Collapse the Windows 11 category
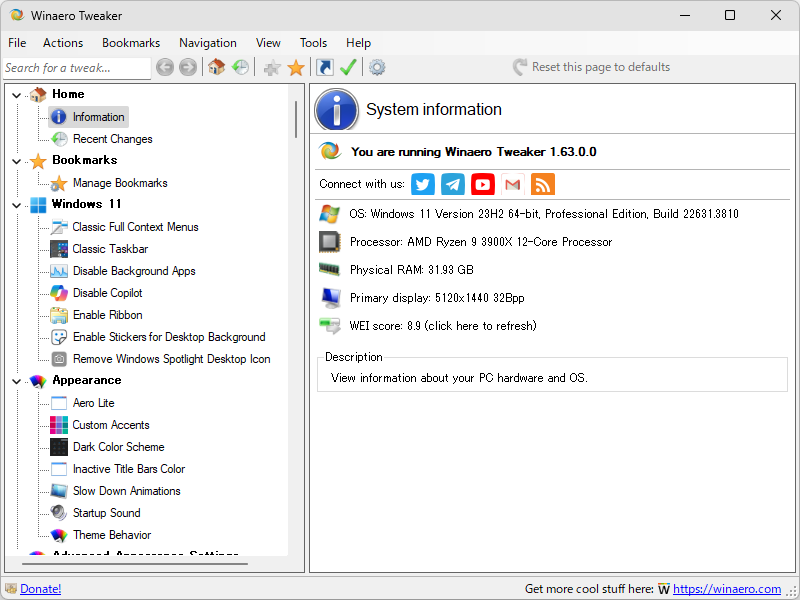 [x=15, y=204]
